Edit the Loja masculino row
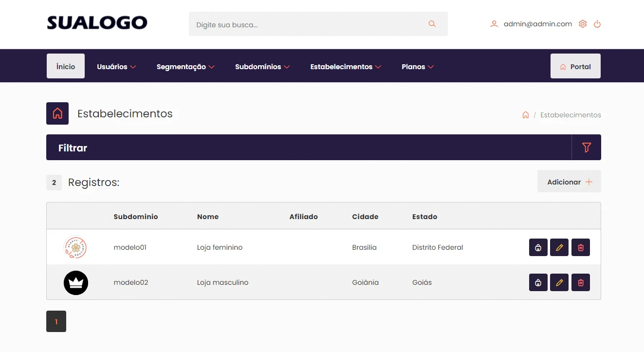 559,282
